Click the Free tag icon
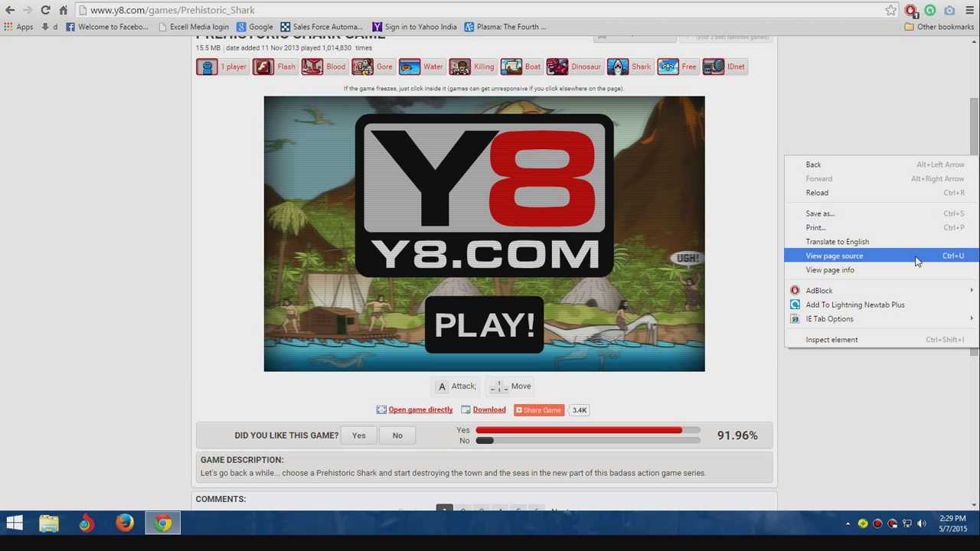Image resolution: width=980 pixels, height=551 pixels. click(x=668, y=67)
